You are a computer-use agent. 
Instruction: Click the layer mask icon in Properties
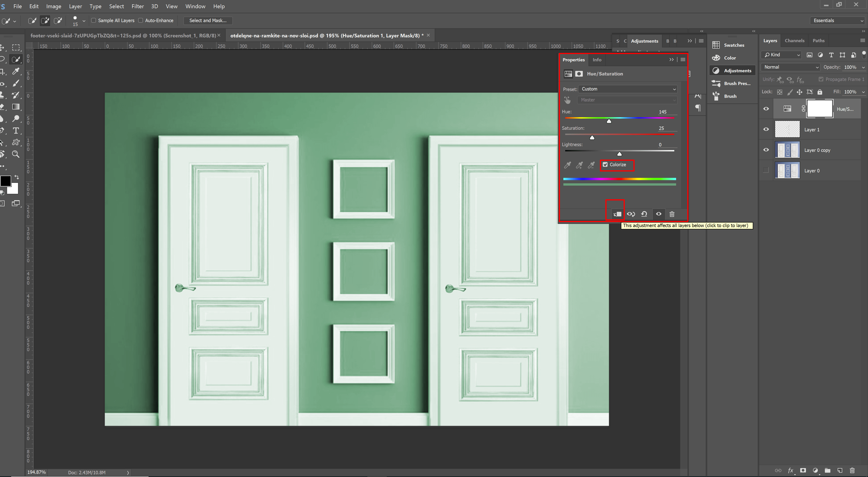click(579, 74)
